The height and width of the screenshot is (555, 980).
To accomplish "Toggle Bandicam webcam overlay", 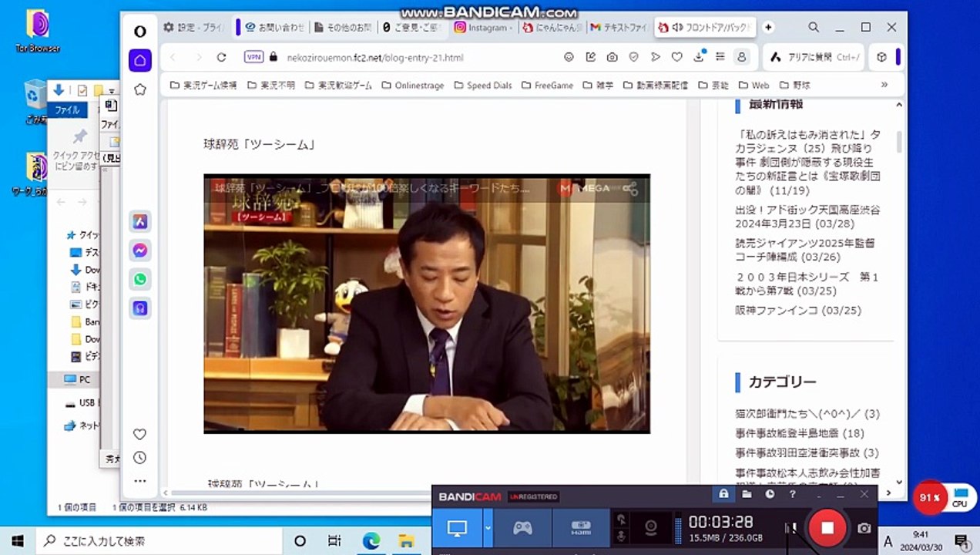I will coord(650,528).
